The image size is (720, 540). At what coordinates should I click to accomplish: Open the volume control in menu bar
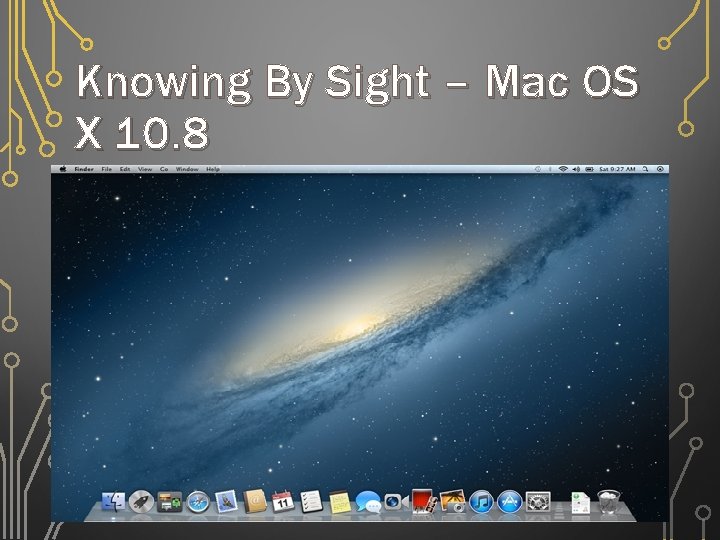[576, 169]
